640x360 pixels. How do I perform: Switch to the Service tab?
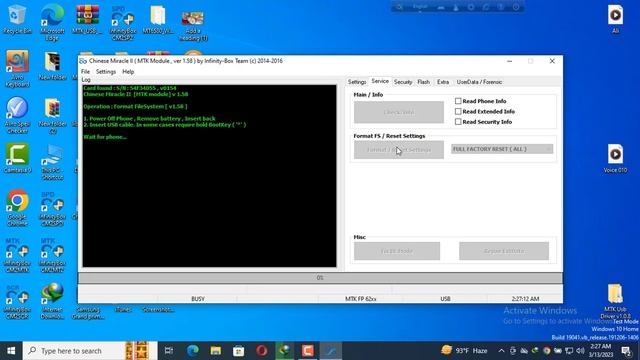click(380, 81)
